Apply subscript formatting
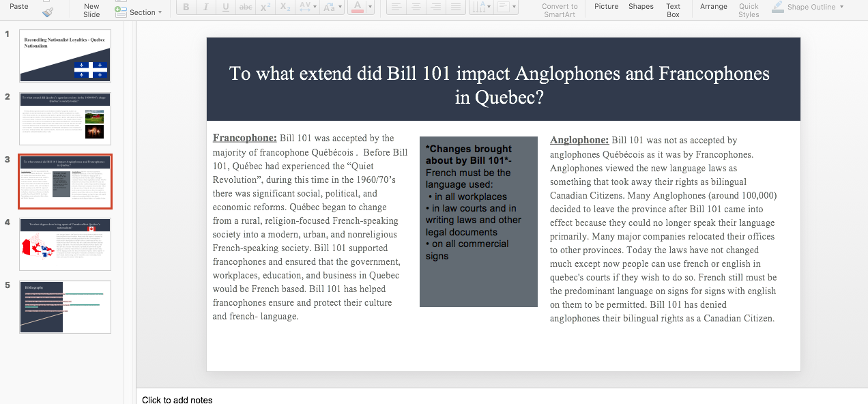Image resolution: width=868 pixels, height=404 pixels. click(286, 8)
